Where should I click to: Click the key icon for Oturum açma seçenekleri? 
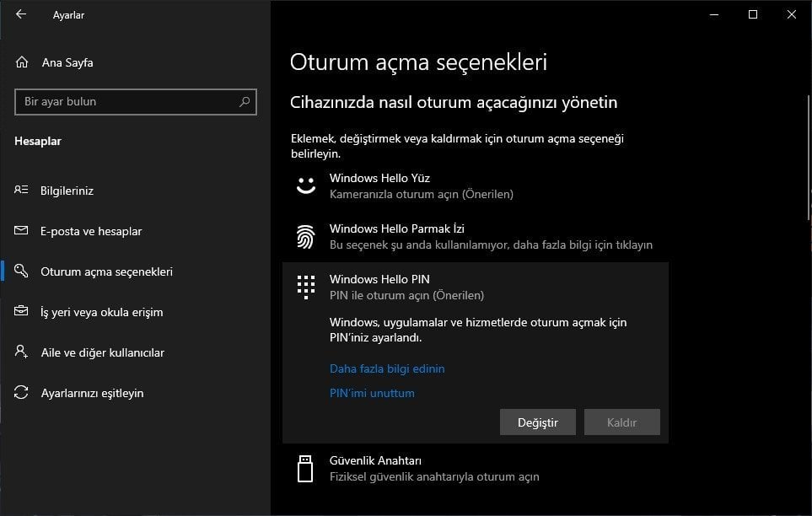coord(21,271)
